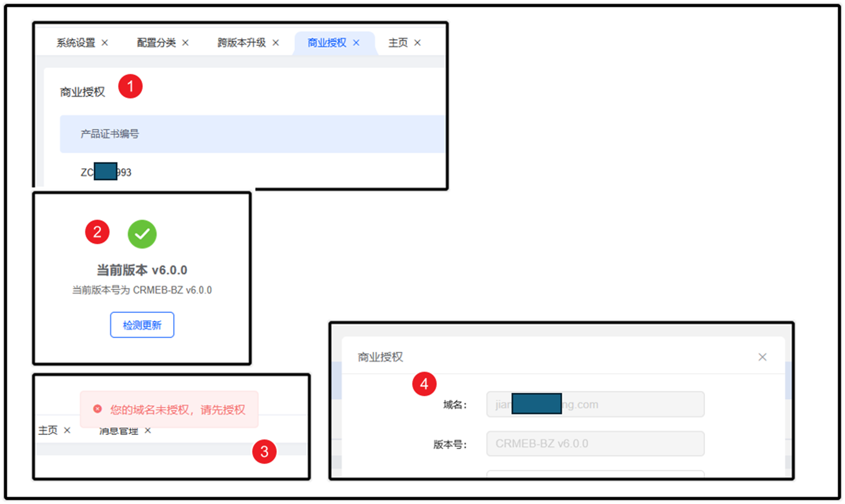Focus the 版本号 input field
Viewport: 845px width, 504px height.
click(595, 444)
